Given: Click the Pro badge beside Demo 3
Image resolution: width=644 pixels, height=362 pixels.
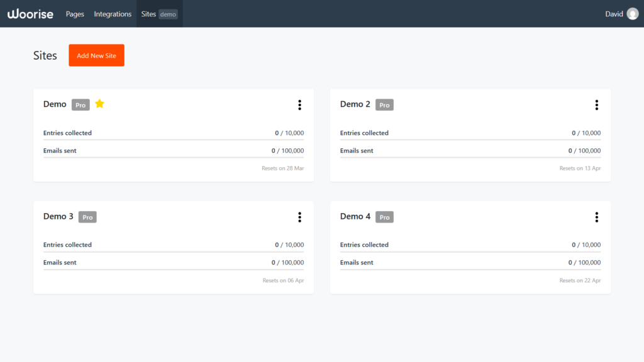Looking at the screenshot, I should (87, 217).
